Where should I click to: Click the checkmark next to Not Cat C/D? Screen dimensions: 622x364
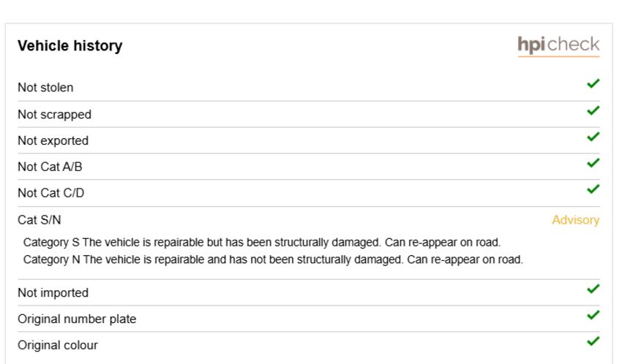(593, 189)
